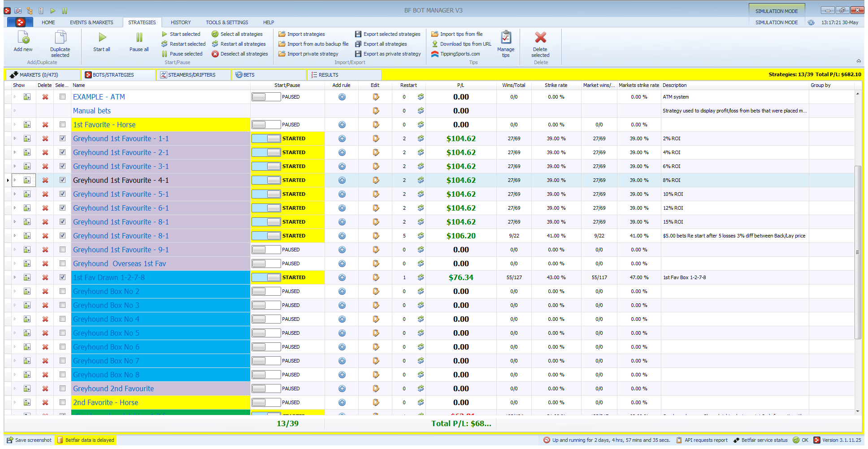Select the Greyhound 1st Favourite - 9-1 checkbox
The height and width of the screenshot is (449, 868).
point(62,250)
